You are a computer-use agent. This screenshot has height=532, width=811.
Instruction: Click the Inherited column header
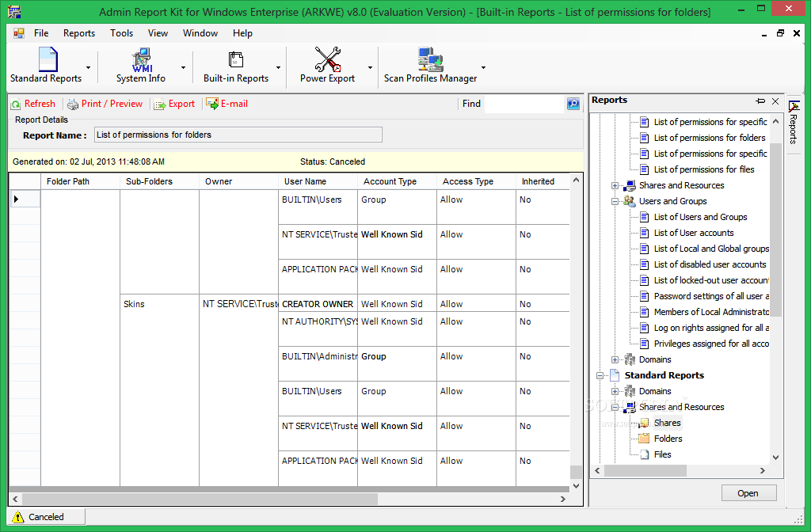[543, 181]
